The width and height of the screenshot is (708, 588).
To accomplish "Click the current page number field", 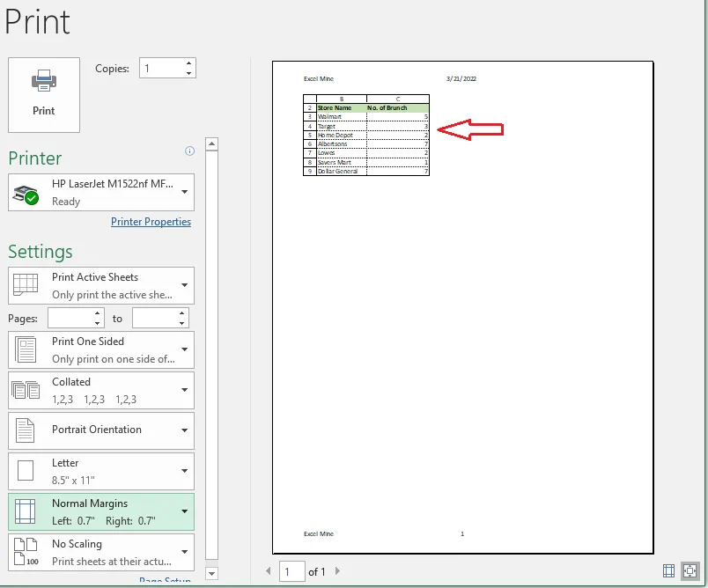I will pos(291,572).
